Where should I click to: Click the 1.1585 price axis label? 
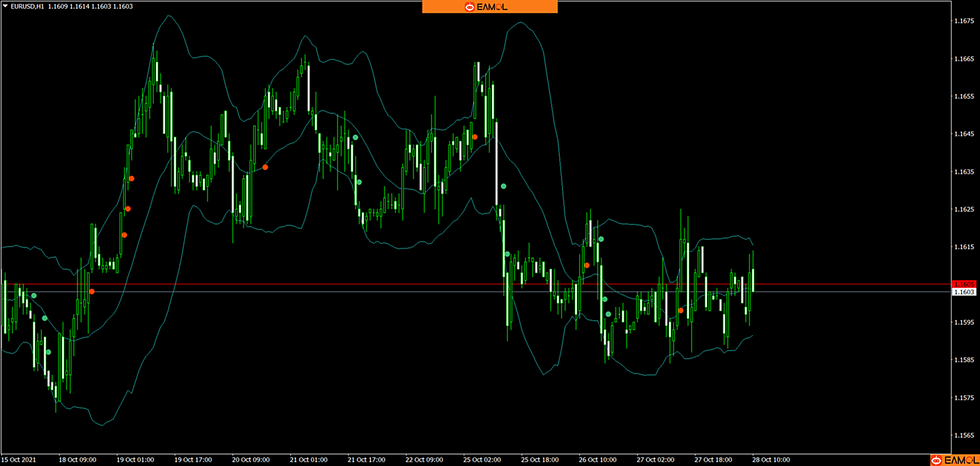pyautogui.click(x=964, y=360)
